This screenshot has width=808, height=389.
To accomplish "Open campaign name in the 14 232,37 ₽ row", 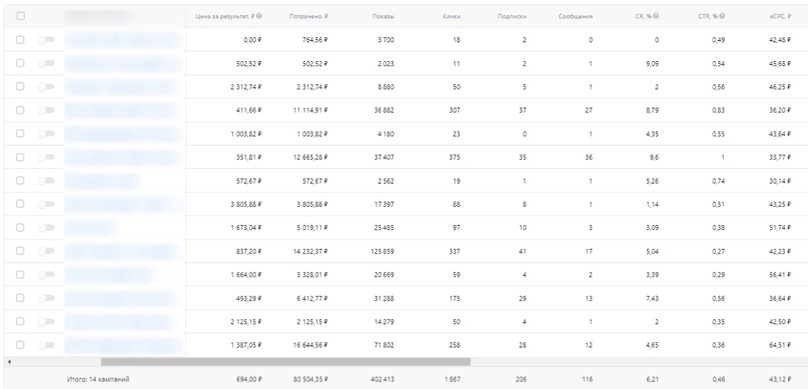I will click(123, 251).
